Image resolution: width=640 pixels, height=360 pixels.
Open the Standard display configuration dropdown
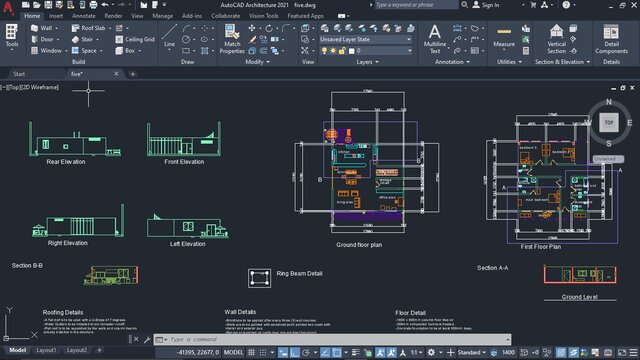coord(471,352)
